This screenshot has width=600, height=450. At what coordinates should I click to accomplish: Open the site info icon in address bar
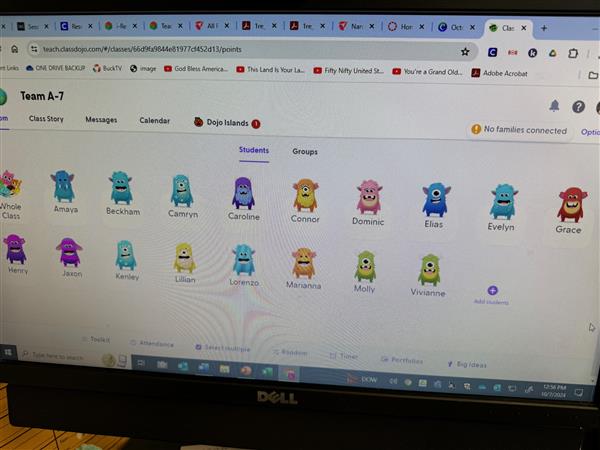pyautogui.click(x=34, y=49)
